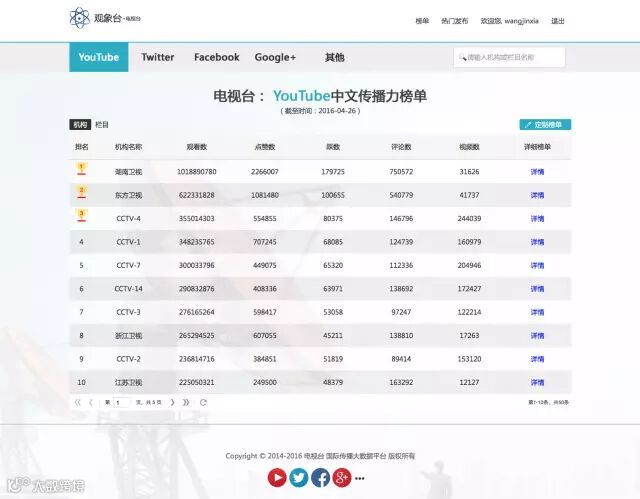Open 详情 for 湖南卫视
Screen dimensions: 640x499
537,172
